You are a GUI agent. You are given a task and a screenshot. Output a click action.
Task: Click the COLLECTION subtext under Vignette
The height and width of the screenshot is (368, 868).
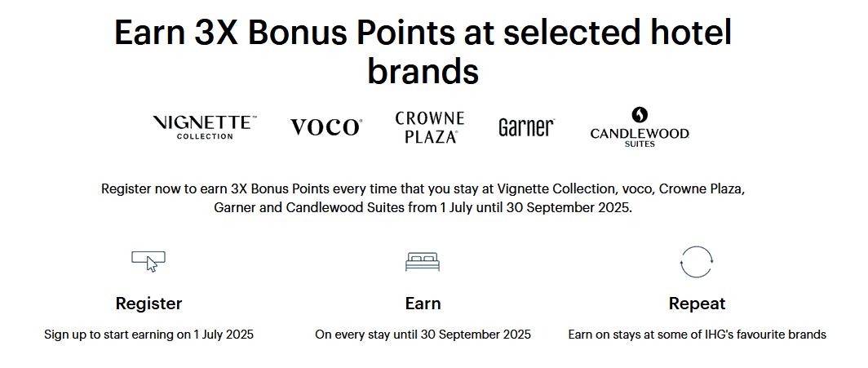click(204, 136)
